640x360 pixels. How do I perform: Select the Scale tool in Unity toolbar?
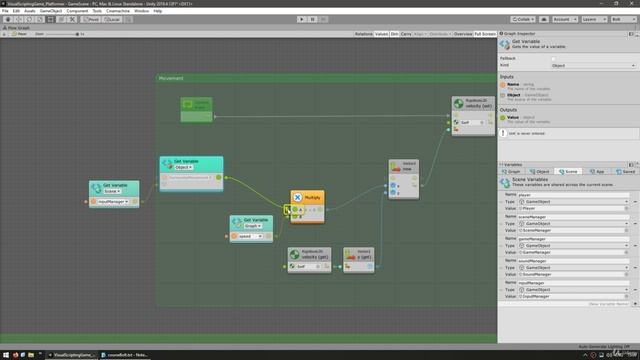[40, 19]
